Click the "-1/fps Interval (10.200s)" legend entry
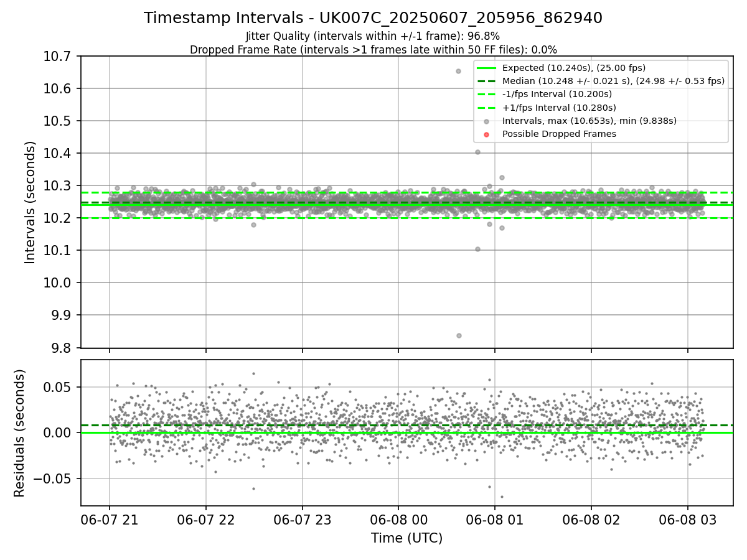Image resolution: width=747 pixels, height=560 pixels. pos(557,94)
